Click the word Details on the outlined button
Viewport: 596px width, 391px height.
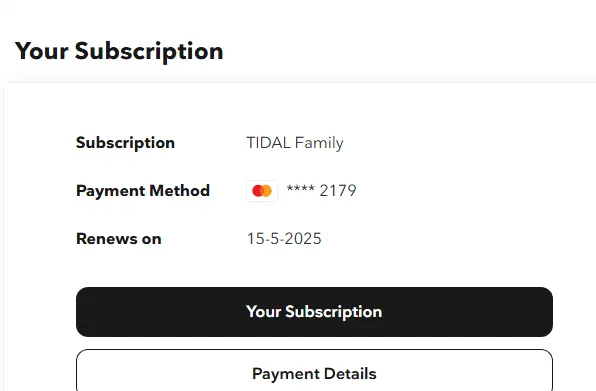pos(350,374)
